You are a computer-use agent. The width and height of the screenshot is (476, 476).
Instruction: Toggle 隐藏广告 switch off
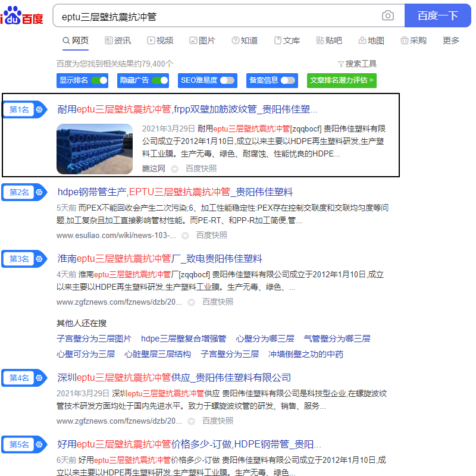coord(159,80)
